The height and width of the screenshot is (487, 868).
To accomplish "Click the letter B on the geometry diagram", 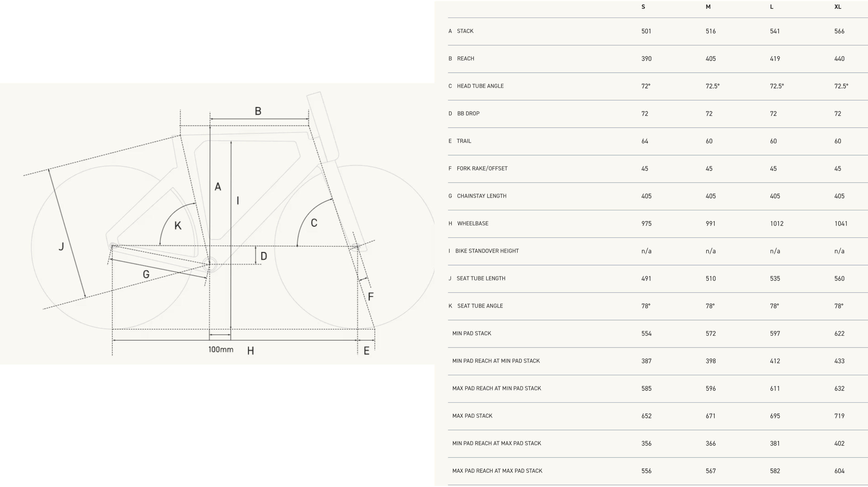I will coord(258,111).
